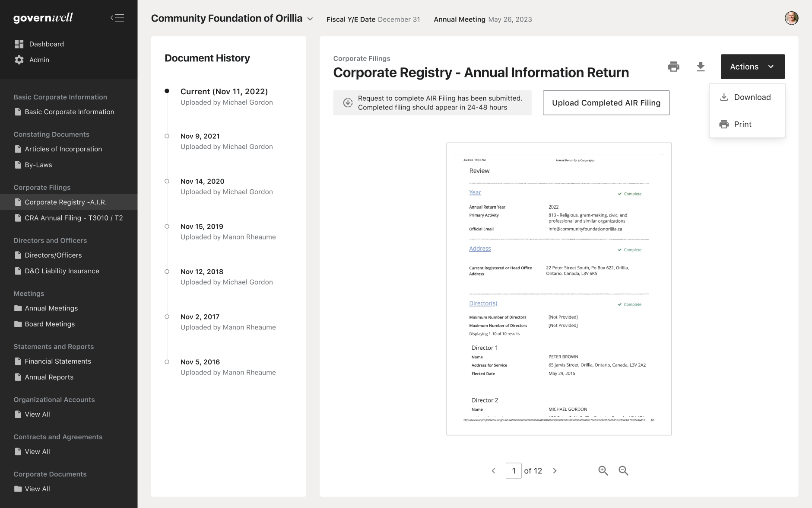Select the Nov 9, 2021 document version

coord(200,136)
